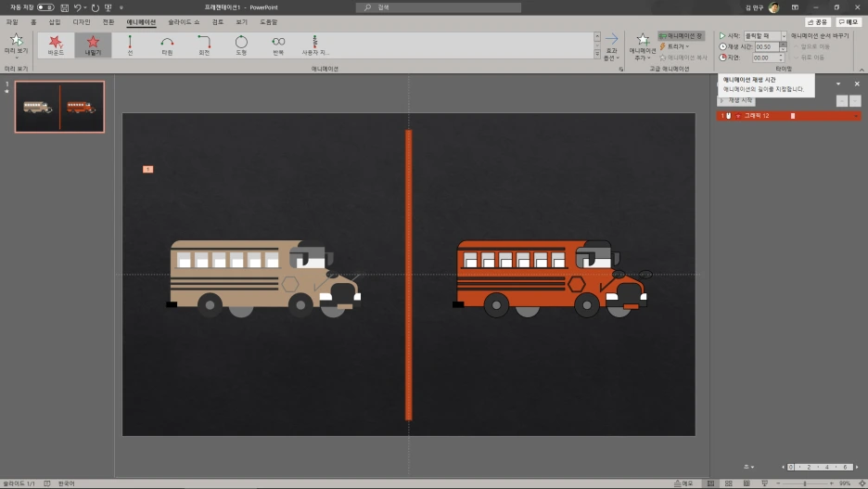868x489 pixels.
Task: Open Customize Quick Access Toolbar arrow
Action: [x=121, y=7]
